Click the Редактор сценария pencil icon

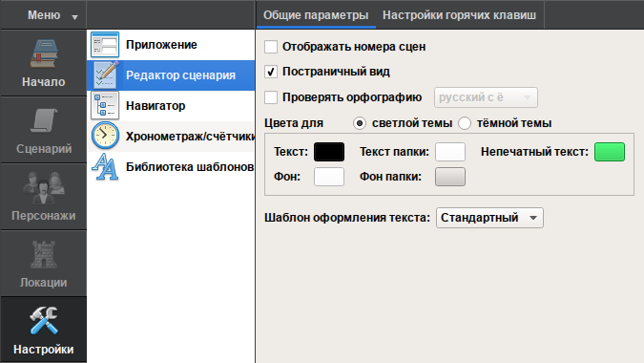(105, 75)
